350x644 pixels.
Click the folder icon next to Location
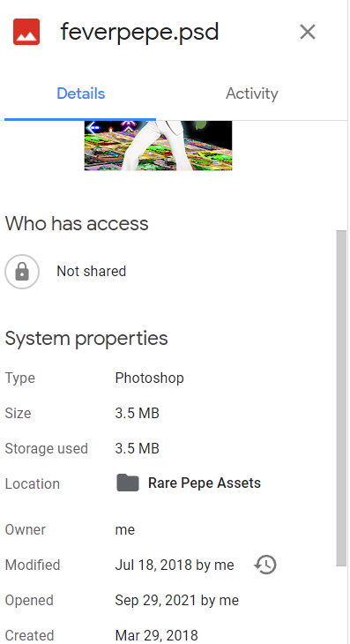click(128, 483)
